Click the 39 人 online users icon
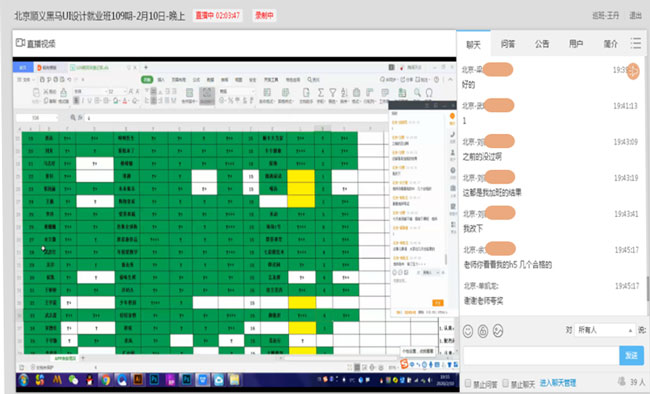650x394 pixels. (x=621, y=381)
